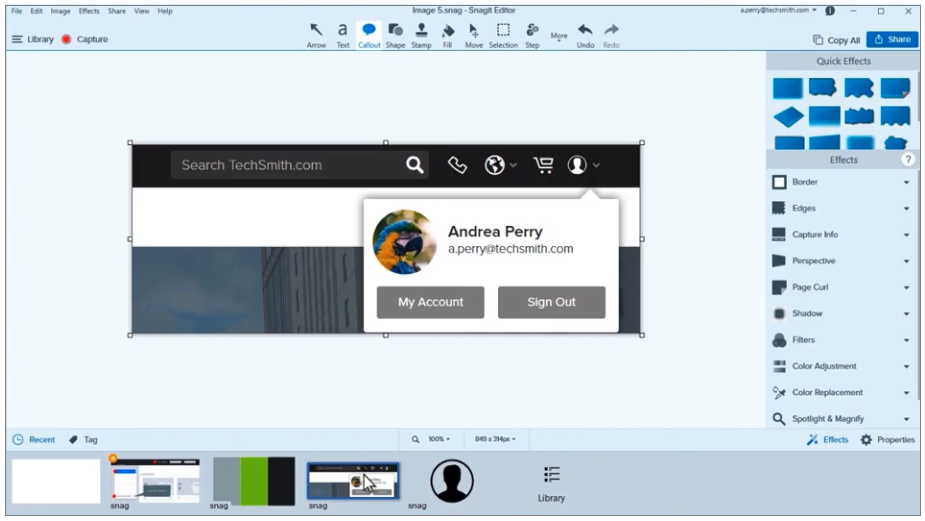925x521 pixels.
Task: Apply the Edges effect icon
Action: click(x=779, y=208)
